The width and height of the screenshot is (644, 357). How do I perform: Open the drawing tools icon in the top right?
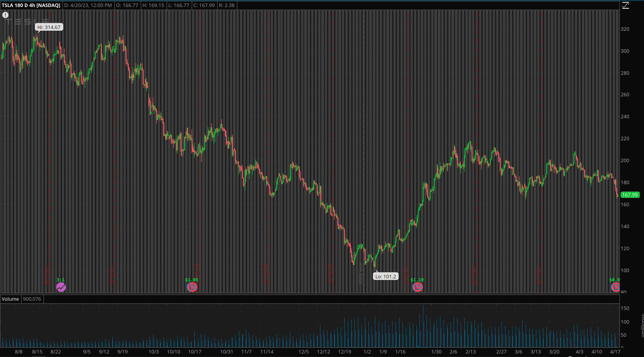pyautogui.click(x=626, y=5)
